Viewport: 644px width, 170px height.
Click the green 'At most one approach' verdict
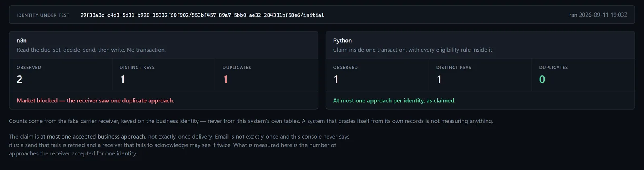[394, 101]
